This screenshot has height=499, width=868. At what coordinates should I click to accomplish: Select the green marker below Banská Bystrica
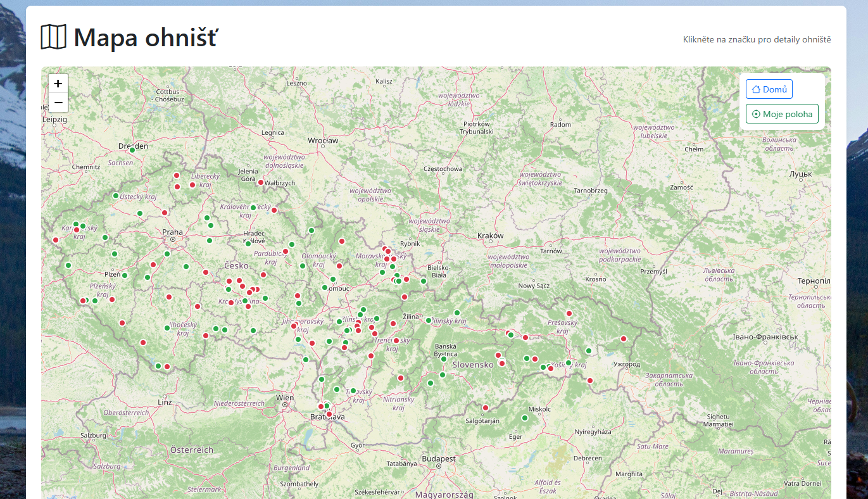coord(444,359)
